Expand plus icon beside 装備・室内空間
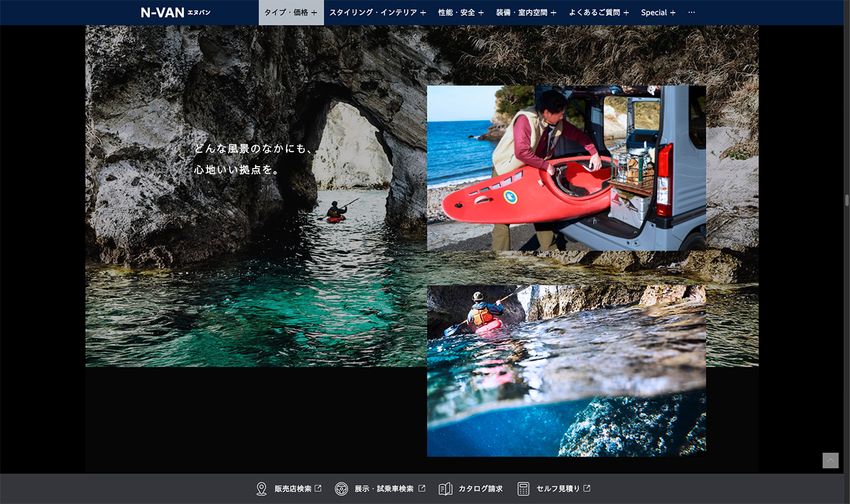The height and width of the screenshot is (504, 850). point(553,13)
